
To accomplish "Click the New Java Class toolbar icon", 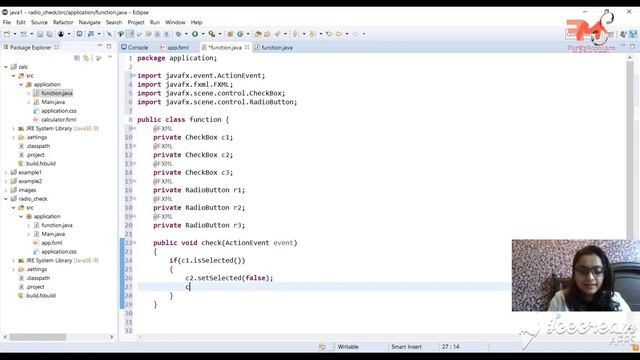I will click(x=240, y=34).
